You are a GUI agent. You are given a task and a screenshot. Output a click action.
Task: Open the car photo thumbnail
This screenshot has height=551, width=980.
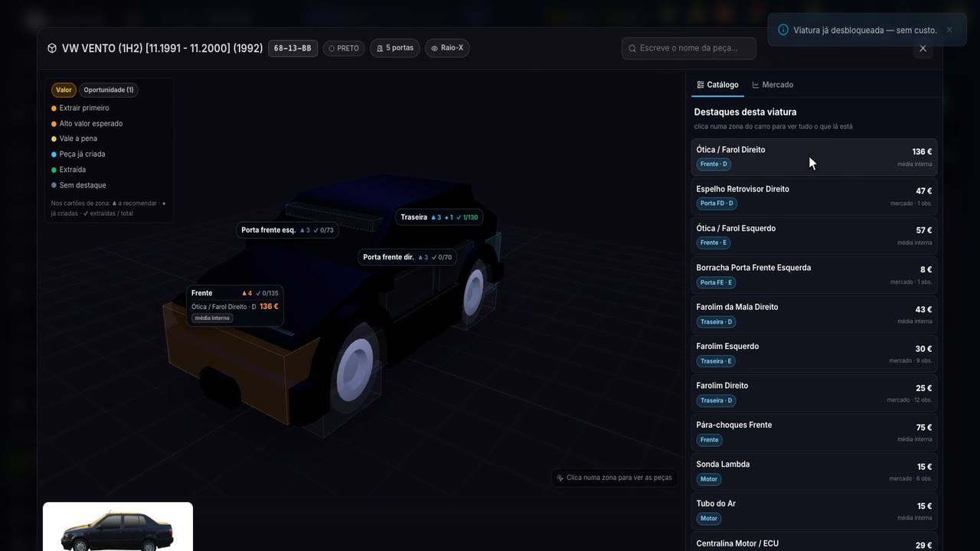118,527
